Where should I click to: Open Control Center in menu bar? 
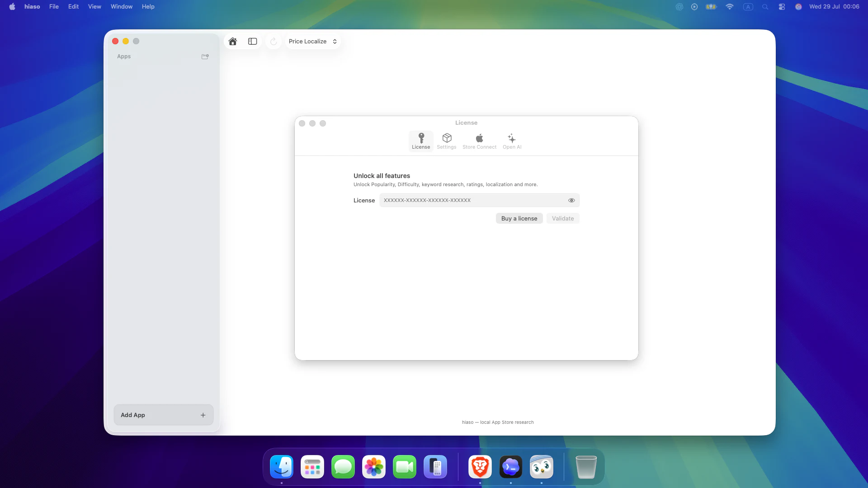point(782,7)
